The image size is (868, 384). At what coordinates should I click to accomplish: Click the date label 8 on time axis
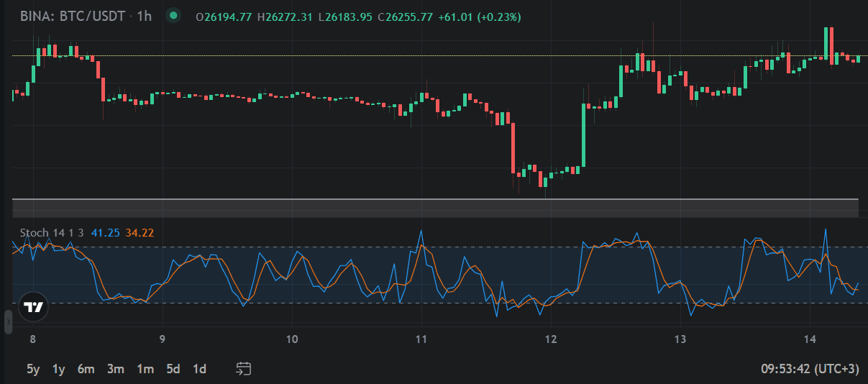32,339
